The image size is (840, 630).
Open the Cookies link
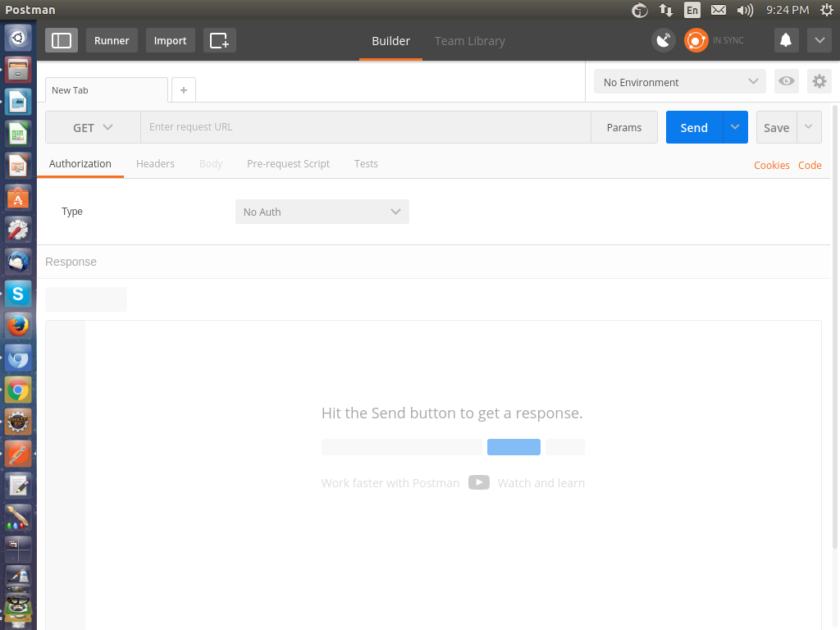point(771,166)
